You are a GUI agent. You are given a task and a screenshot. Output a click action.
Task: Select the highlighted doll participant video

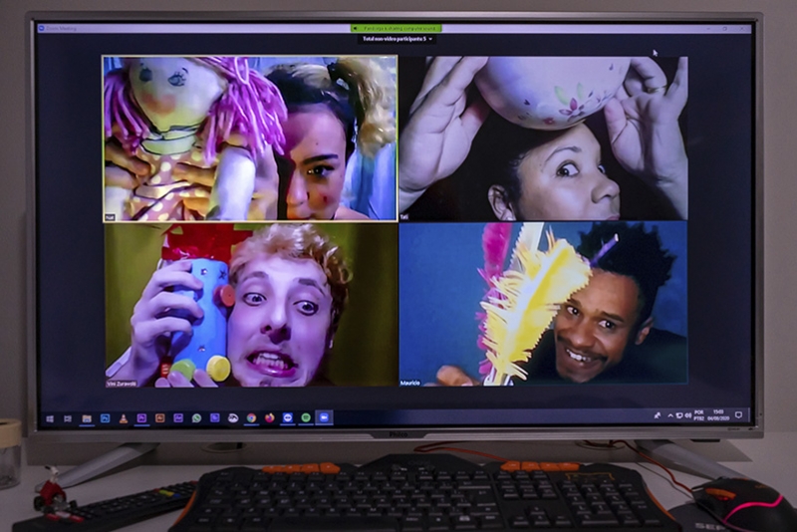point(250,138)
